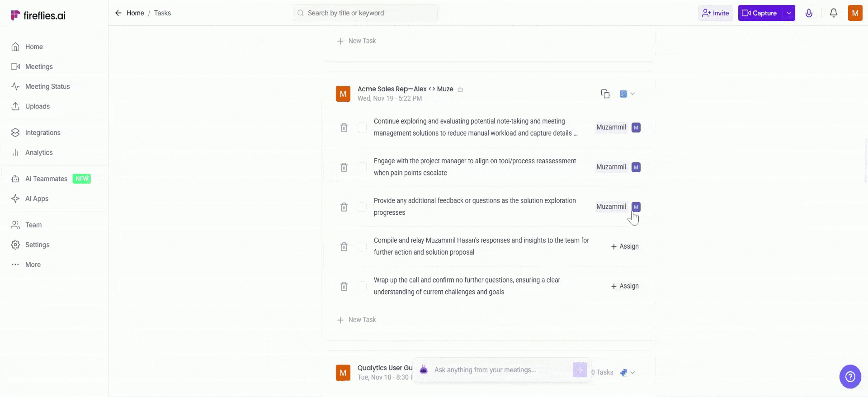Delete the 'Wrap up the call' task
The height and width of the screenshot is (397, 868).
point(344,286)
